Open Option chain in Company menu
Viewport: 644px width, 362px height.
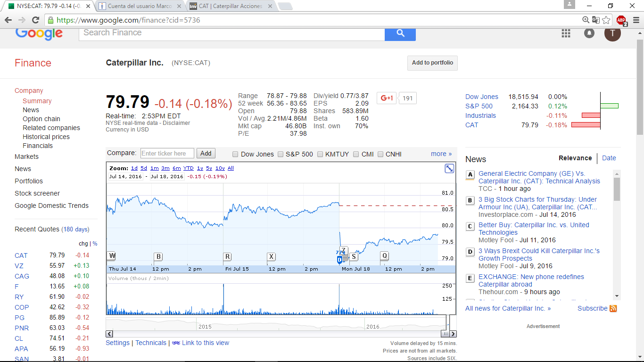point(41,119)
